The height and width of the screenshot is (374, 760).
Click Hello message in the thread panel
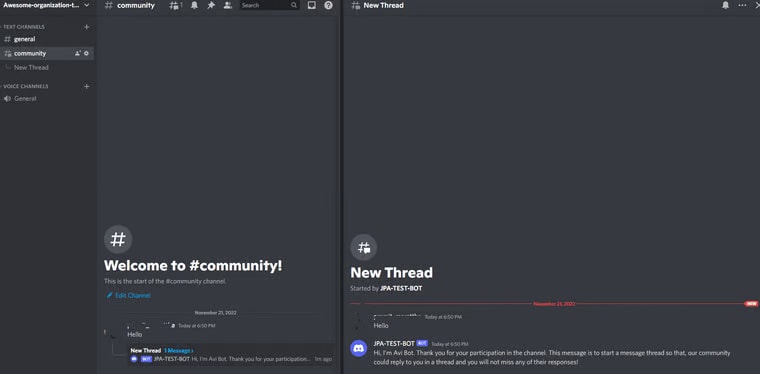point(381,326)
